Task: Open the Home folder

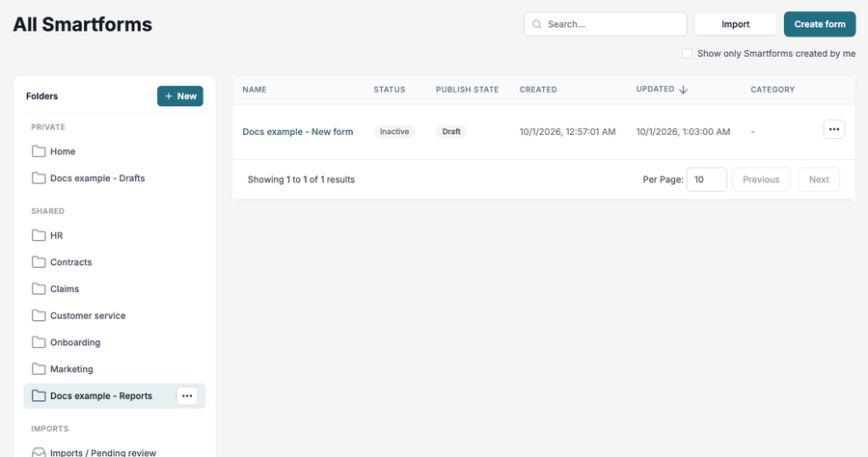Action: click(x=115, y=151)
